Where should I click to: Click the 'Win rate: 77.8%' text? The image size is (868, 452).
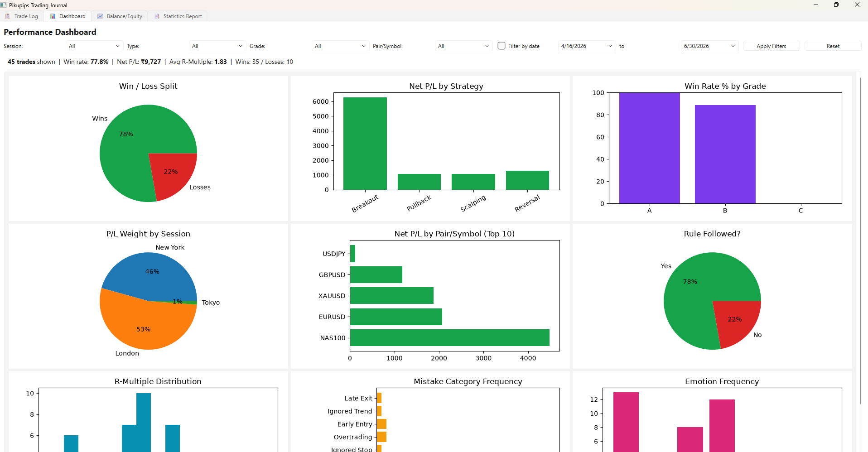pyautogui.click(x=86, y=62)
